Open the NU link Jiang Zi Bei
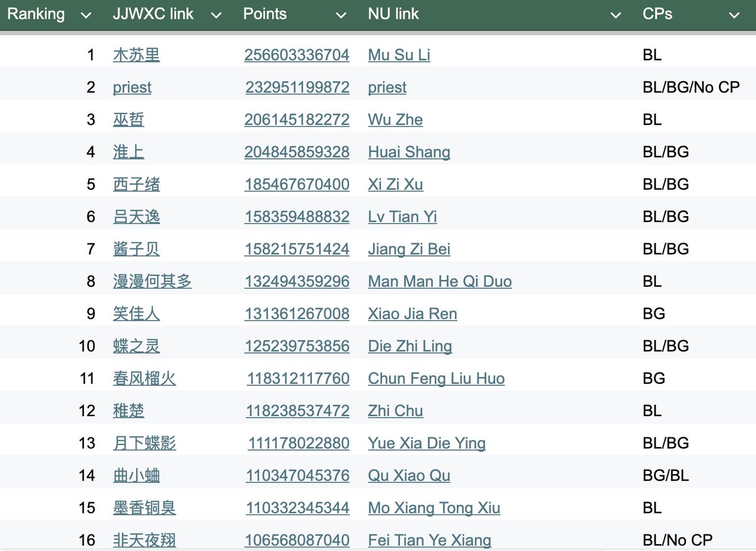Viewport: 756px width, 551px height. 409,249
